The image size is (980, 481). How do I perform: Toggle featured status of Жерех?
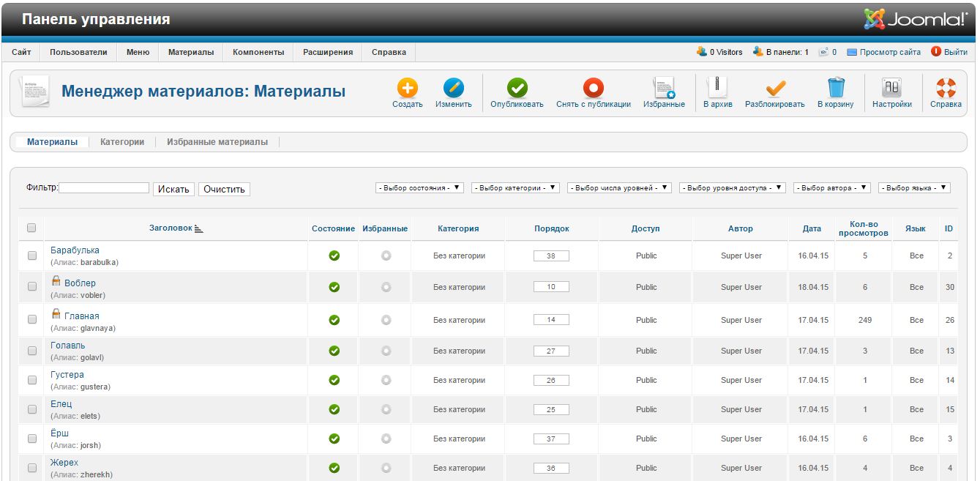click(386, 468)
